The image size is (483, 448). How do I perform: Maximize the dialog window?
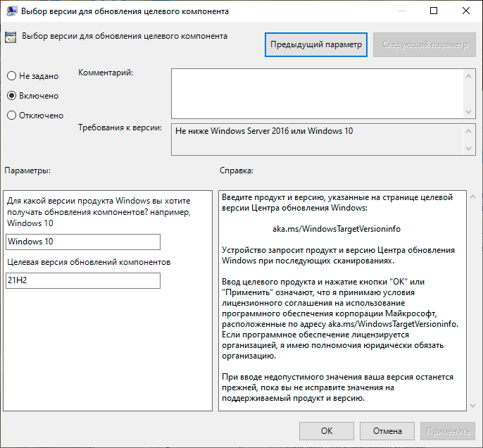434,11
